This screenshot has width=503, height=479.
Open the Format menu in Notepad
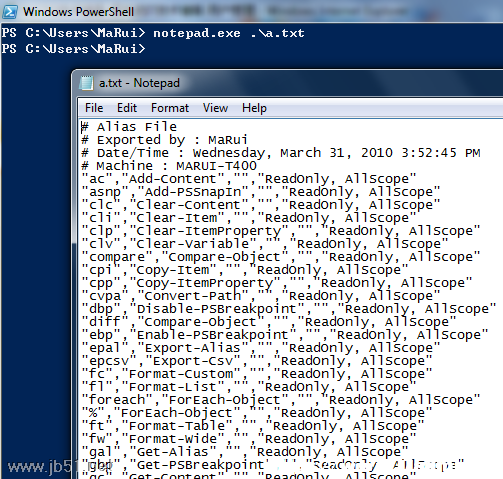(x=170, y=108)
